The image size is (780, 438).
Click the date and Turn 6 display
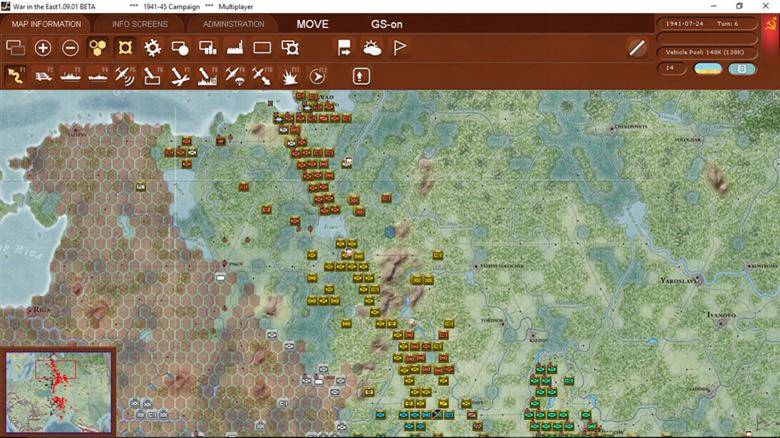[707, 23]
